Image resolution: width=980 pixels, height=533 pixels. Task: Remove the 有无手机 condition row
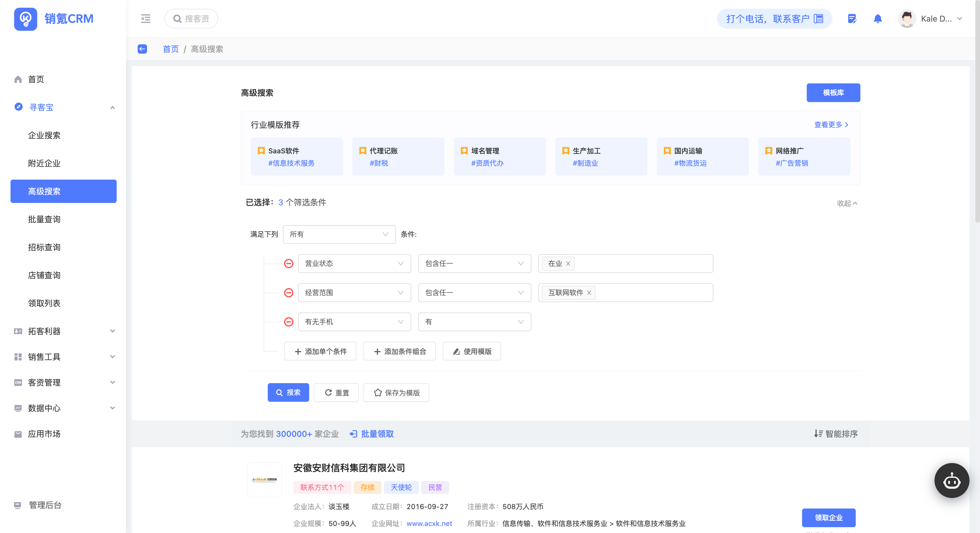(289, 322)
